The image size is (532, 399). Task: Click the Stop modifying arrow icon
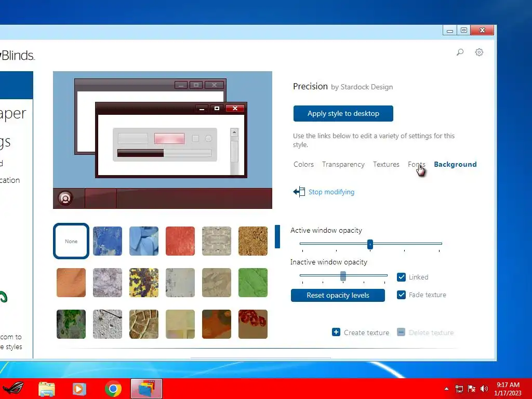[x=299, y=192]
